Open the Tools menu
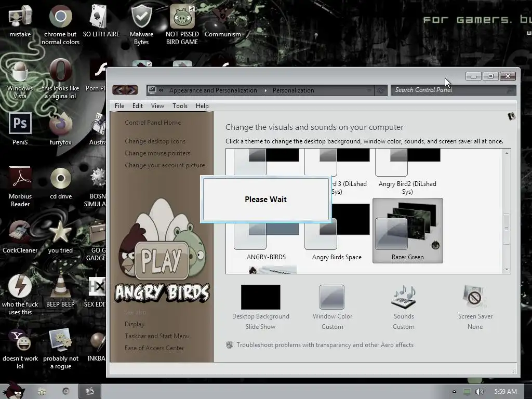This screenshot has width=532, height=399. (x=180, y=106)
